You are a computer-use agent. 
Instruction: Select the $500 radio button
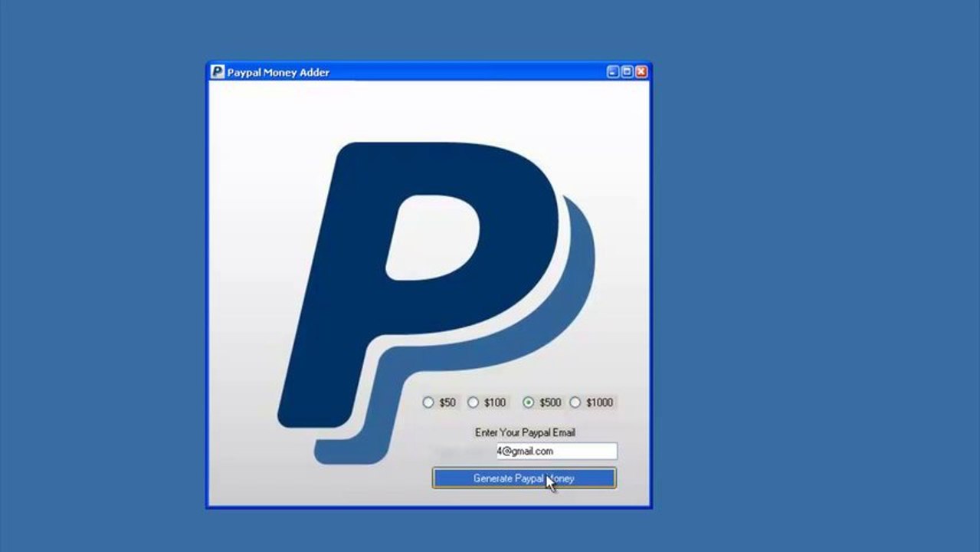point(528,402)
